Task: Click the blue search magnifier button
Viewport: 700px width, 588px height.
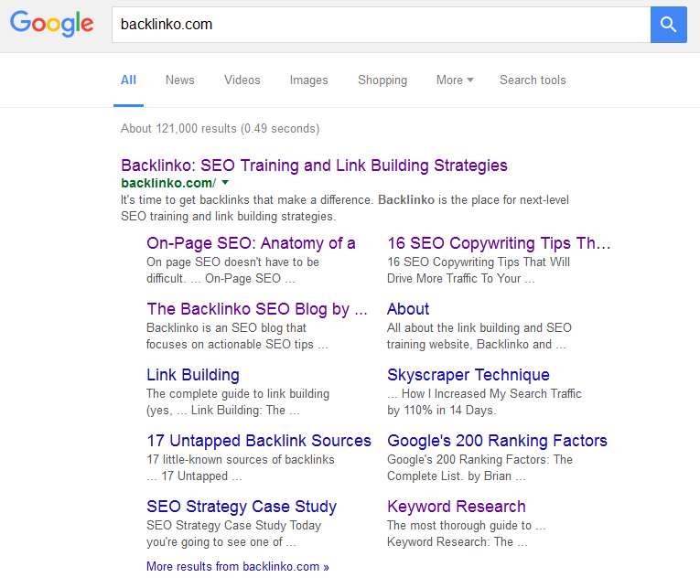Action: [668, 25]
